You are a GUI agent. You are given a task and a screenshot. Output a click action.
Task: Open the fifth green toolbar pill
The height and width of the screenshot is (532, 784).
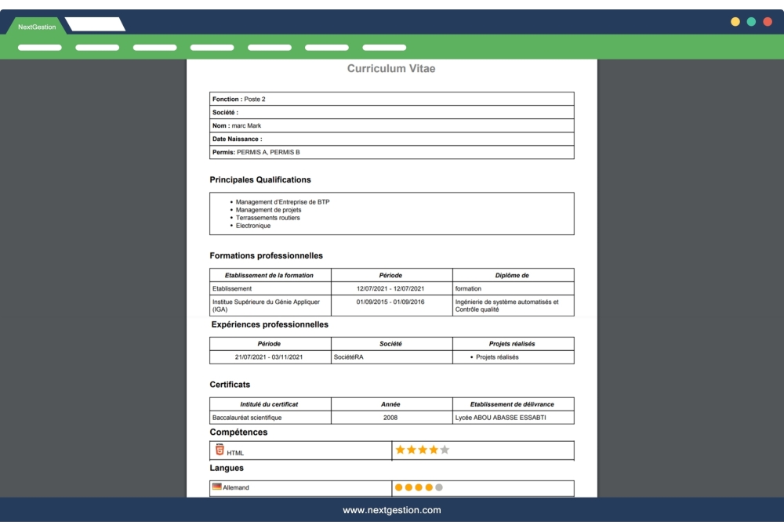(x=269, y=47)
